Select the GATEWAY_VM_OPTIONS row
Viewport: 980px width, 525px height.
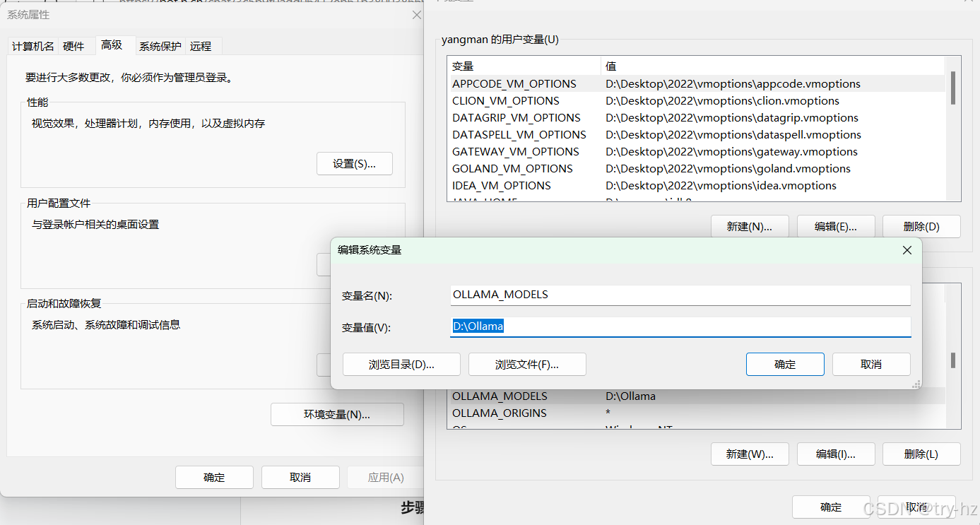point(696,152)
